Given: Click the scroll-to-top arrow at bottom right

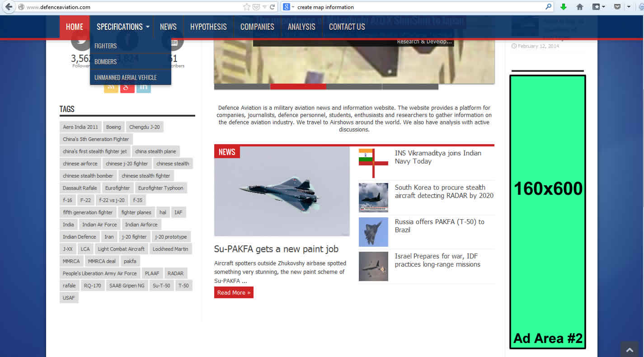Looking at the screenshot, I should [x=629, y=349].
